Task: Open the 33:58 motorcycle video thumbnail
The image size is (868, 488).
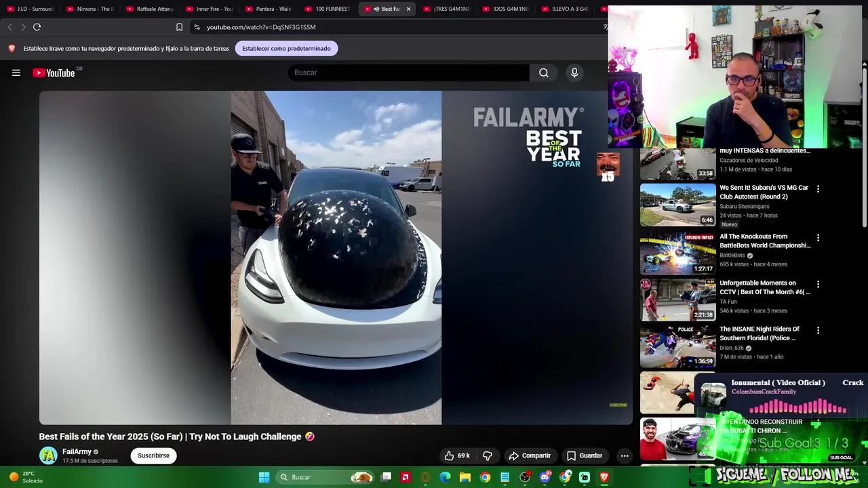Action: click(x=677, y=163)
